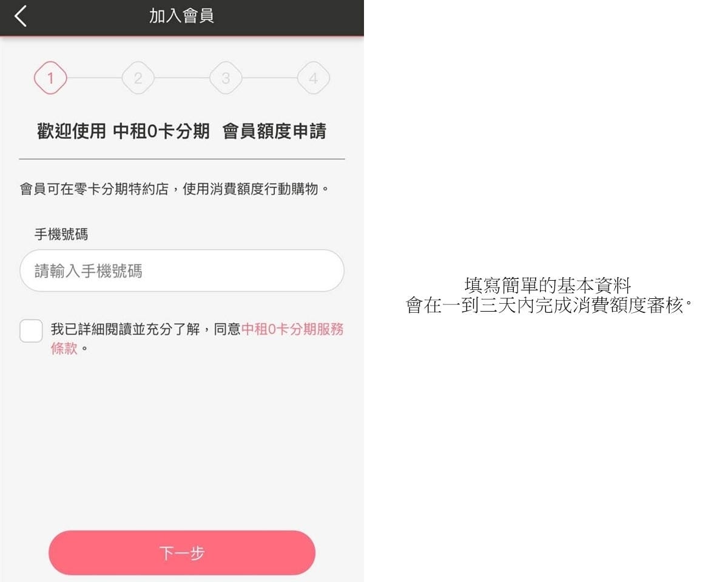Image resolution: width=728 pixels, height=582 pixels.
Task: Click the 手機號碼 field label
Action: point(61,235)
